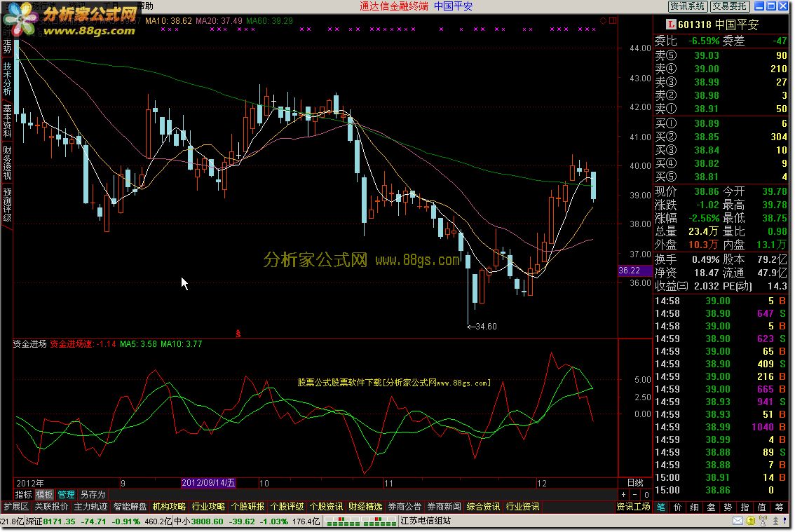
Task: Click the signal tower icon in status bar
Action: click(763, 521)
